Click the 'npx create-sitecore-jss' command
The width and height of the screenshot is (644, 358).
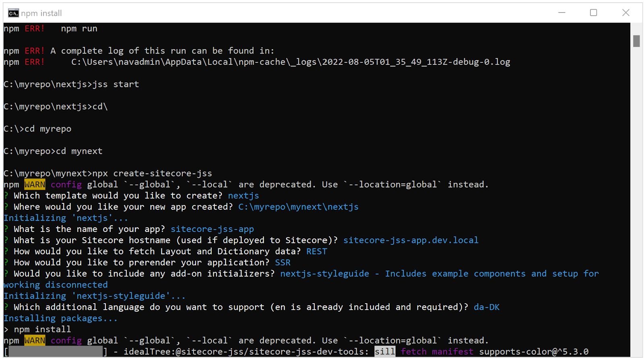pyautogui.click(x=152, y=174)
